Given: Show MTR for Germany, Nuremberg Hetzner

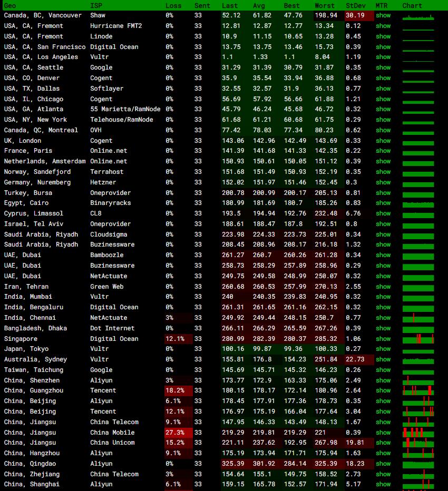Looking at the screenshot, I should pos(383,182).
